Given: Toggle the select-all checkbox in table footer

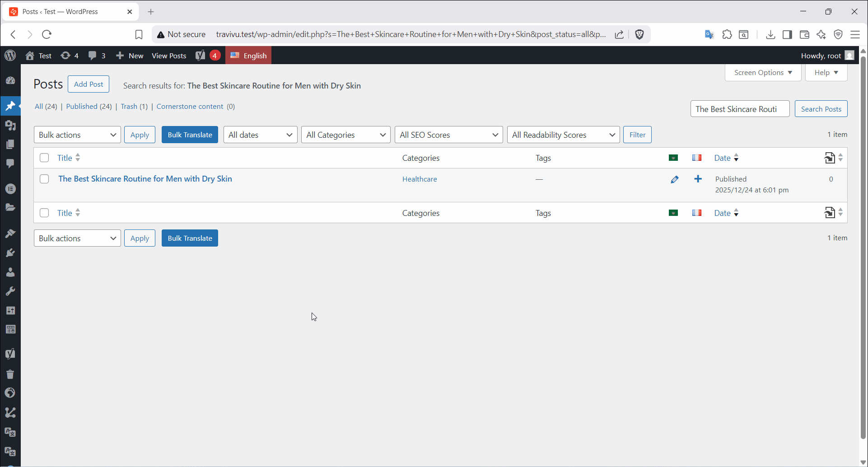Looking at the screenshot, I should pos(44,213).
